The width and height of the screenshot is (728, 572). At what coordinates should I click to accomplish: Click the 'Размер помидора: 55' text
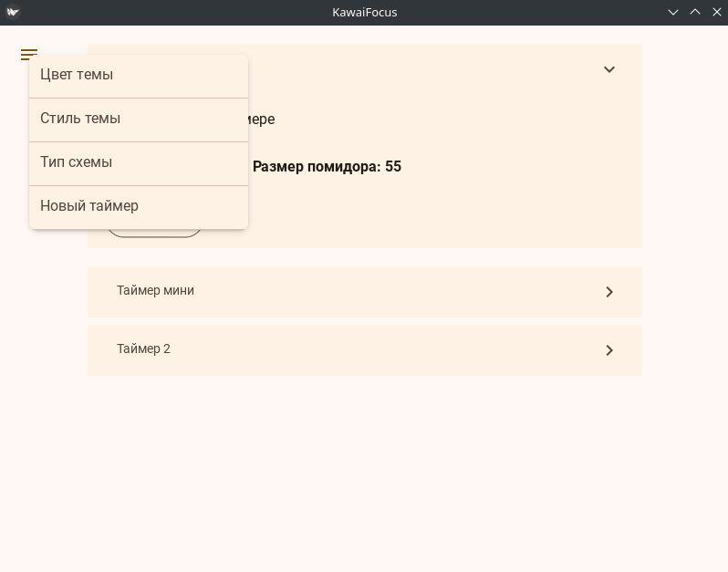(327, 167)
